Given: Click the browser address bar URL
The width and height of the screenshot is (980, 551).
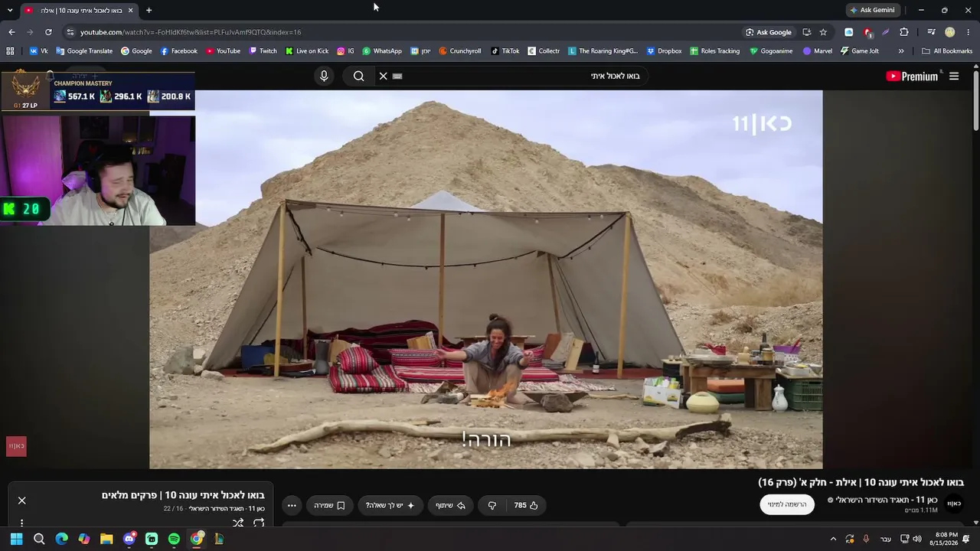Looking at the screenshot, I should [191, 32].
